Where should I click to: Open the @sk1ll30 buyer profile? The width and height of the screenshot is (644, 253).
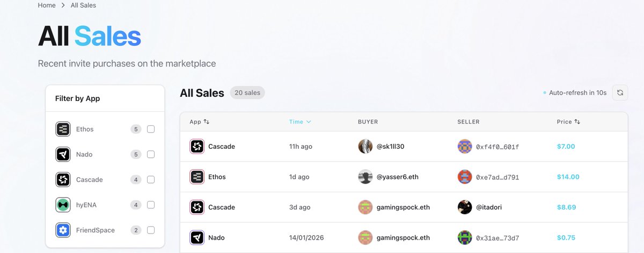click(392, 146)
